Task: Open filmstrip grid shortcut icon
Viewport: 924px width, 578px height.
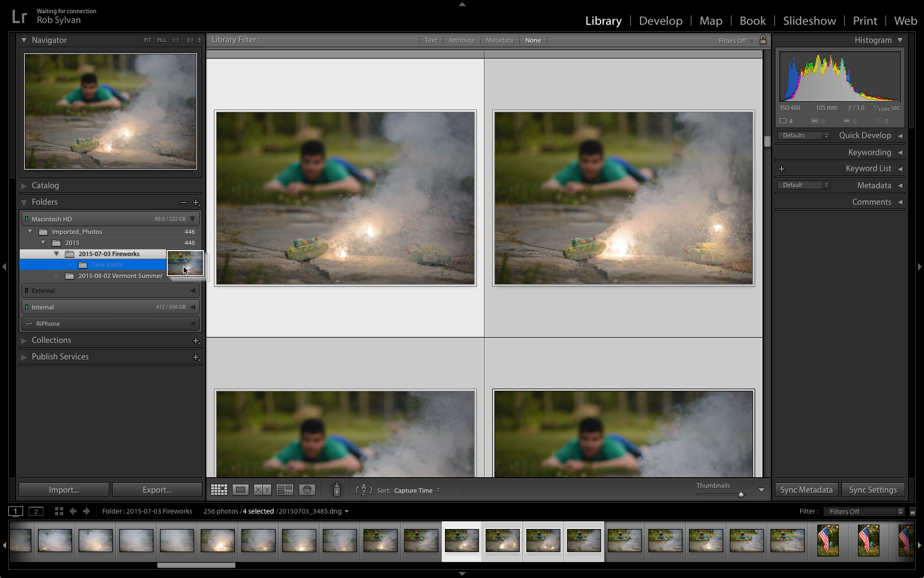Action: 59,511
